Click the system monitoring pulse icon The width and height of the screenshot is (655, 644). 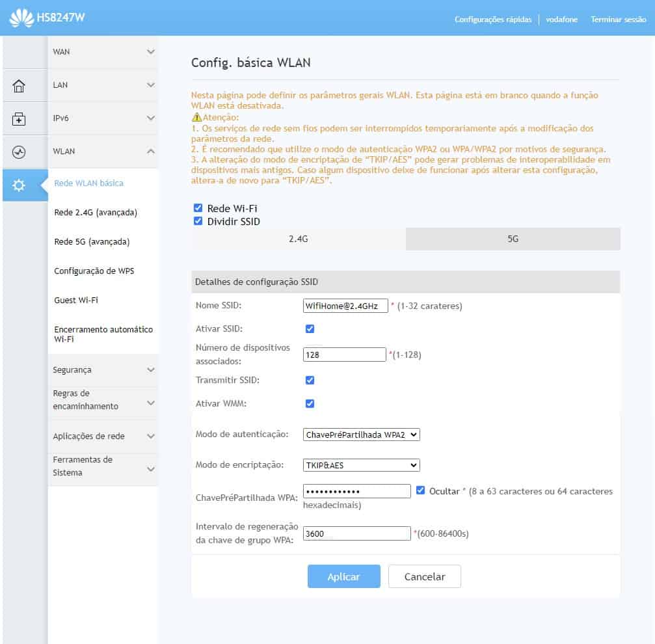pos(19,152)
